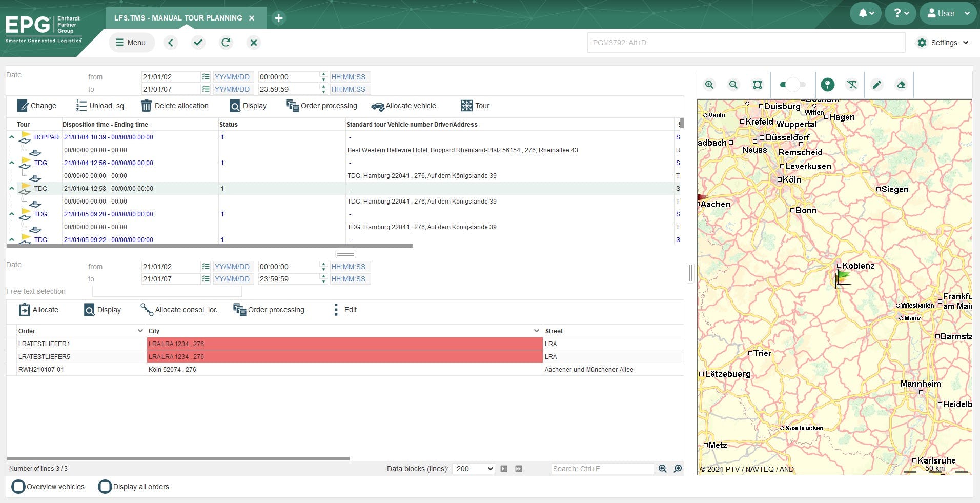Type in the Search Ctrl+F field
This screenshot has width=980, height=503.
pos(602,468)
